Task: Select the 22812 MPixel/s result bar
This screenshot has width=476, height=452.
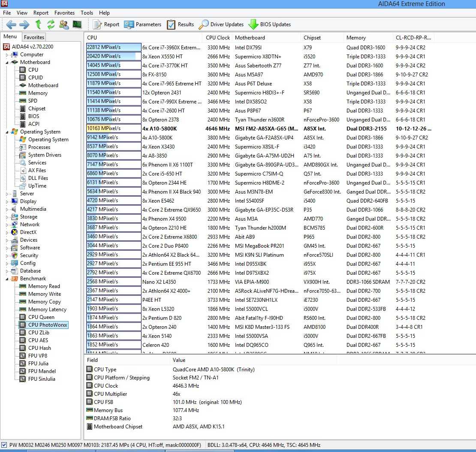Action: click(x=114, y=47)
